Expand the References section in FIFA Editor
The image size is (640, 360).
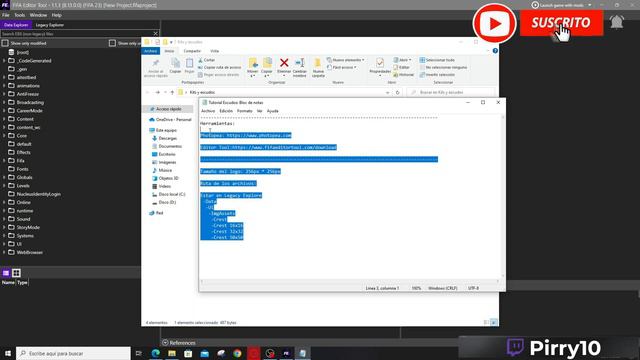tap(179, 343)
